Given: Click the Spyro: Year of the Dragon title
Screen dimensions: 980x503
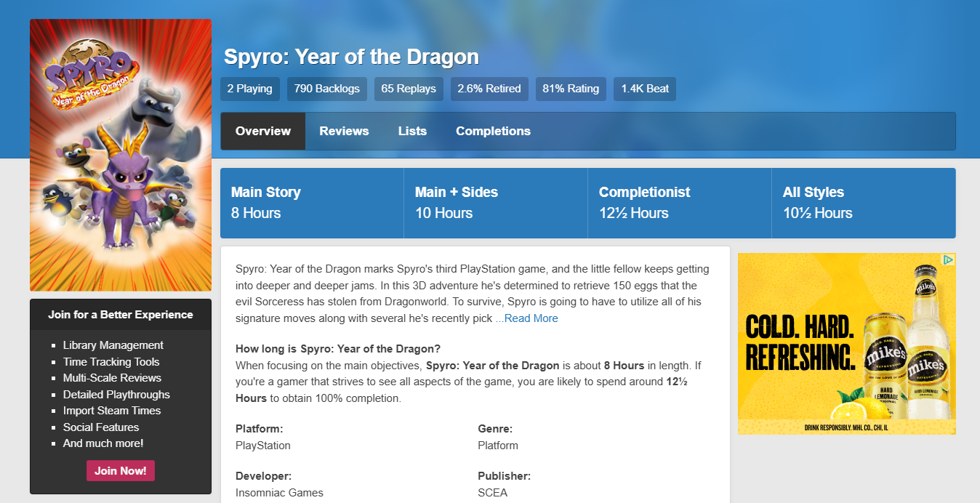Looking at the screenshot, I should (351, 57).
